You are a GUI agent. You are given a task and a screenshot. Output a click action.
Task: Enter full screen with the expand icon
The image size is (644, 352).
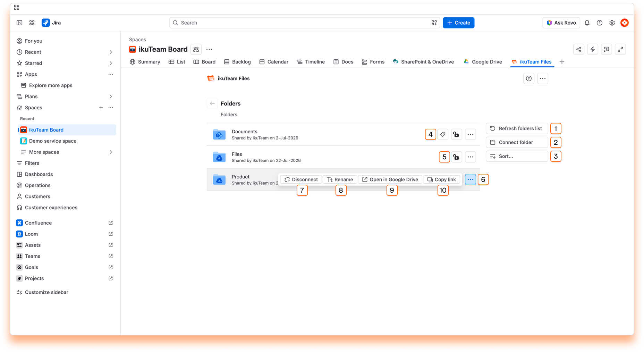(x=620, y=49)
